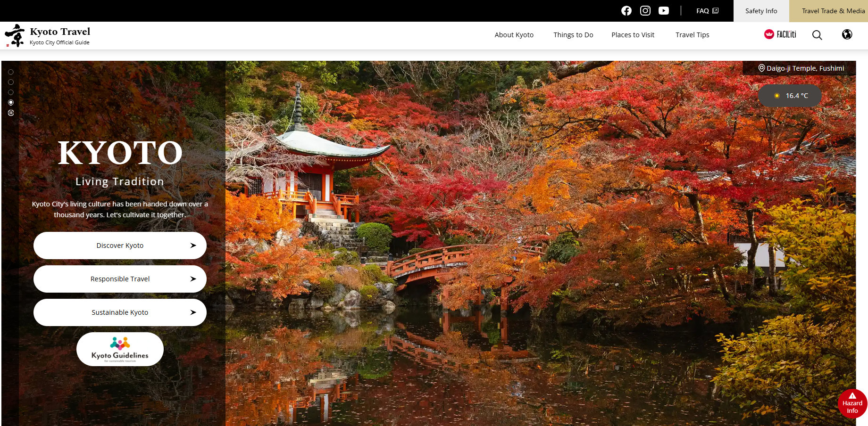868x426 pixels.
Task: Open the globe language selector
Action: pos(847,34)
